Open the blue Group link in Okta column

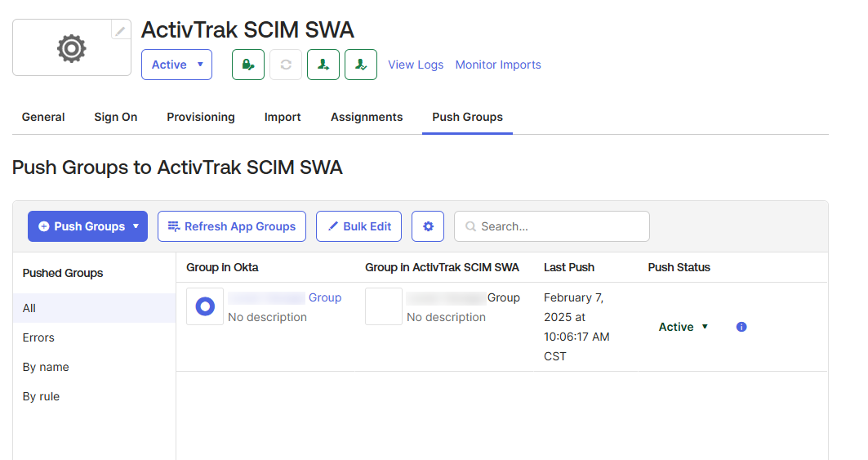(325, 297)
